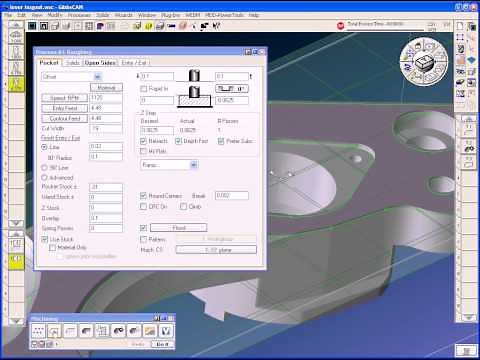Click the Contour Feed button
The image size is (480, 360).
(65, 119)
